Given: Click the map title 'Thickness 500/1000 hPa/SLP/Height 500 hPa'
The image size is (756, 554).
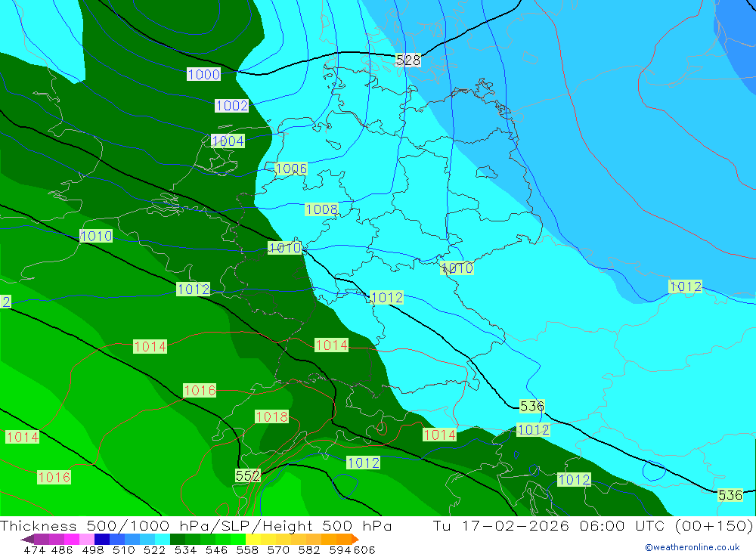Looking at the screenshot, I should pyautogui.click(x=196, y=525).
